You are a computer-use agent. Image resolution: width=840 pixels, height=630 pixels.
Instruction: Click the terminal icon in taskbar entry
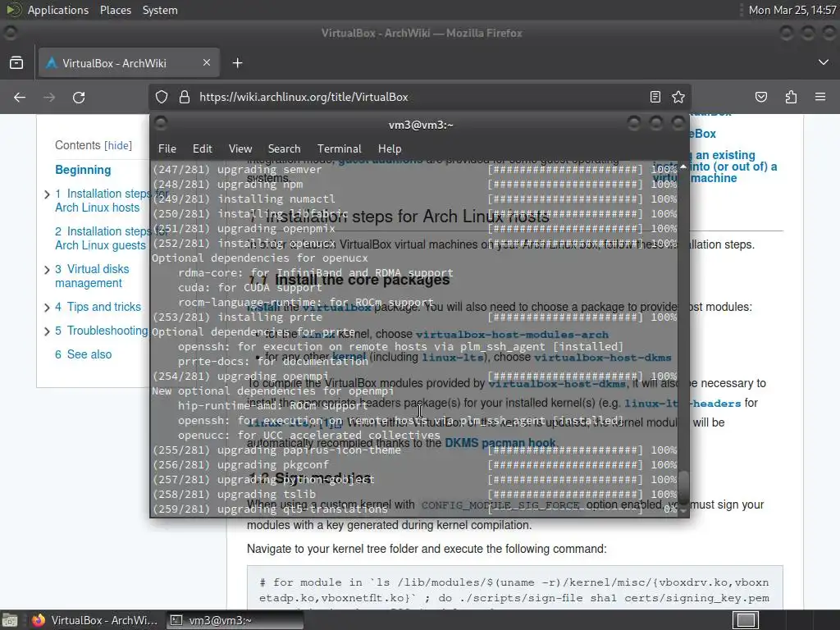click(x=176, y=620)
